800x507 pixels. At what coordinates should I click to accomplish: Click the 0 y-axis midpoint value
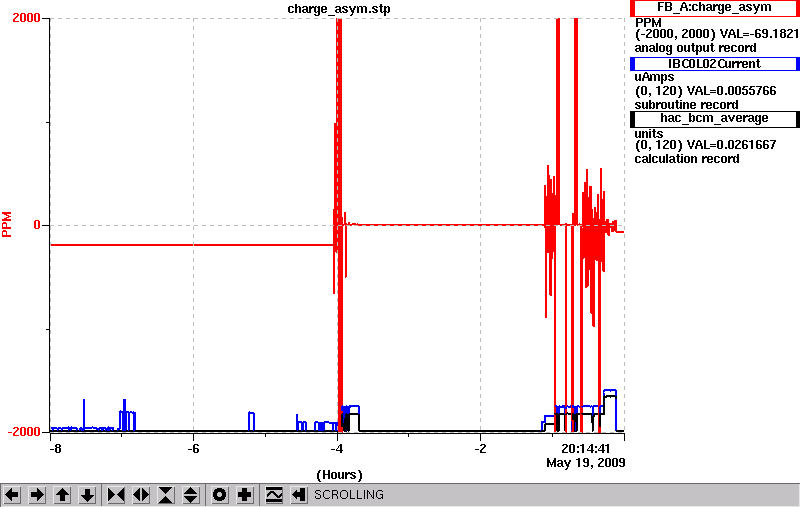(x=37, y=225)
